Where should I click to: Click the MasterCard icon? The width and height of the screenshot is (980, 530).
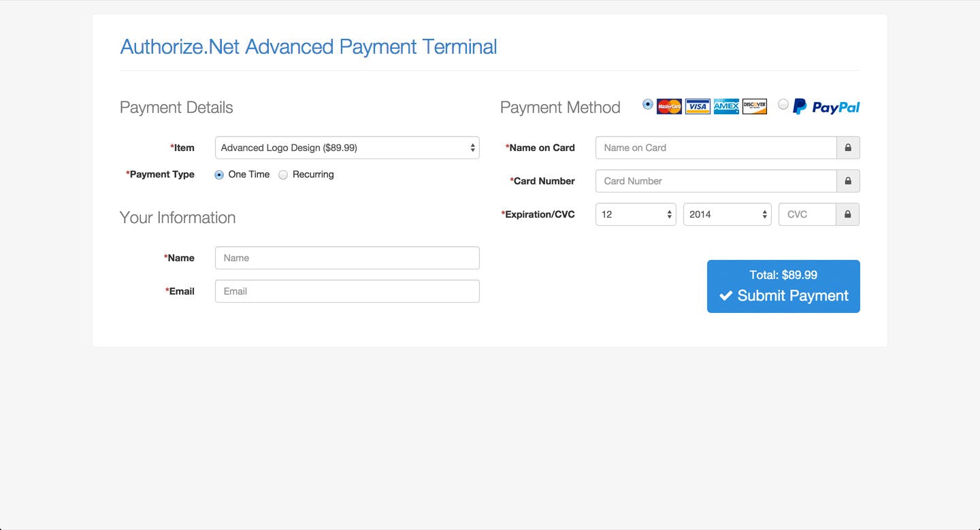coord(669,106)
